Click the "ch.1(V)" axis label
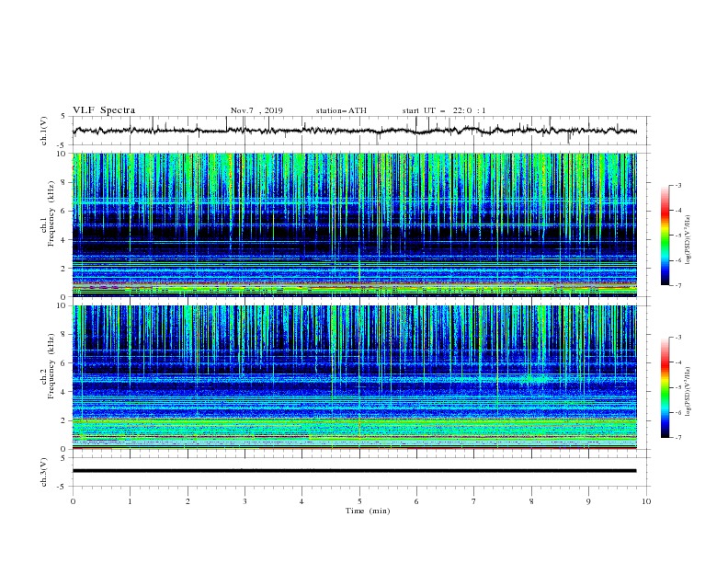 (44, 131)
